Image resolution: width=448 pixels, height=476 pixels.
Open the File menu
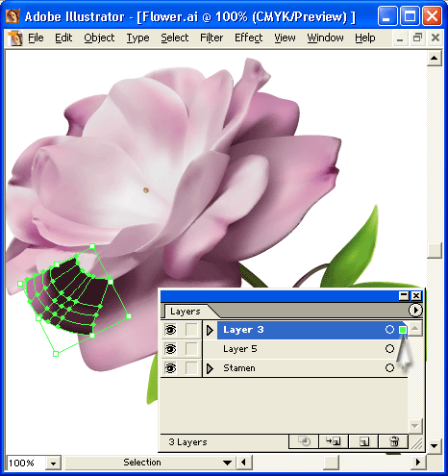[x=36, y=38]
